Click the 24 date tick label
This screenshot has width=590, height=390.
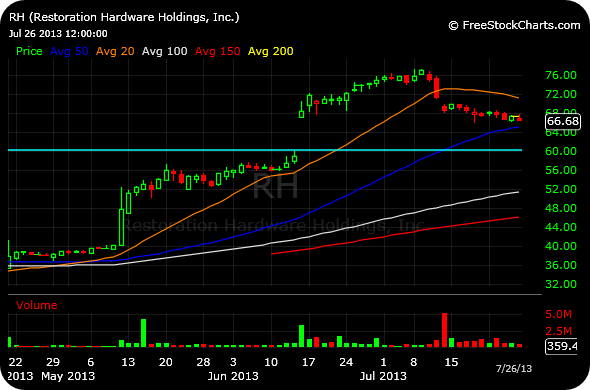point(346,362)
